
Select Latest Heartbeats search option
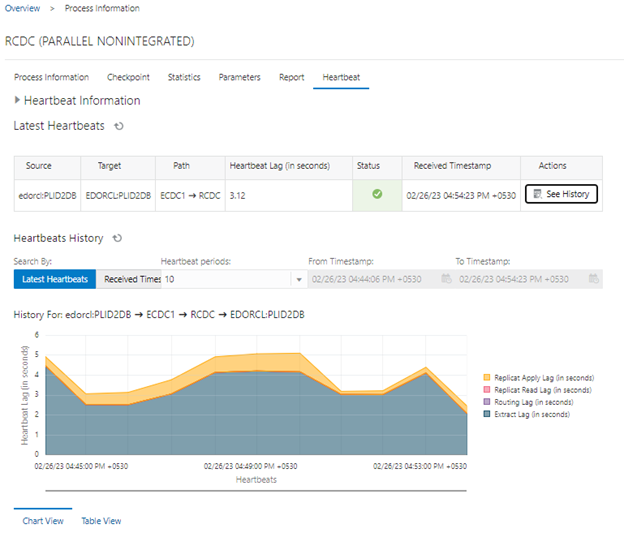[x=55, y=279]
